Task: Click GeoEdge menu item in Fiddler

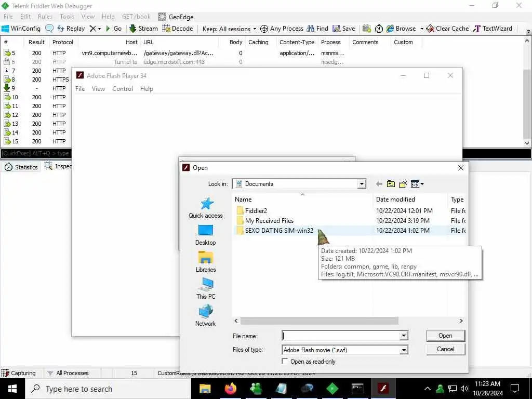Action: coord(176,17)
